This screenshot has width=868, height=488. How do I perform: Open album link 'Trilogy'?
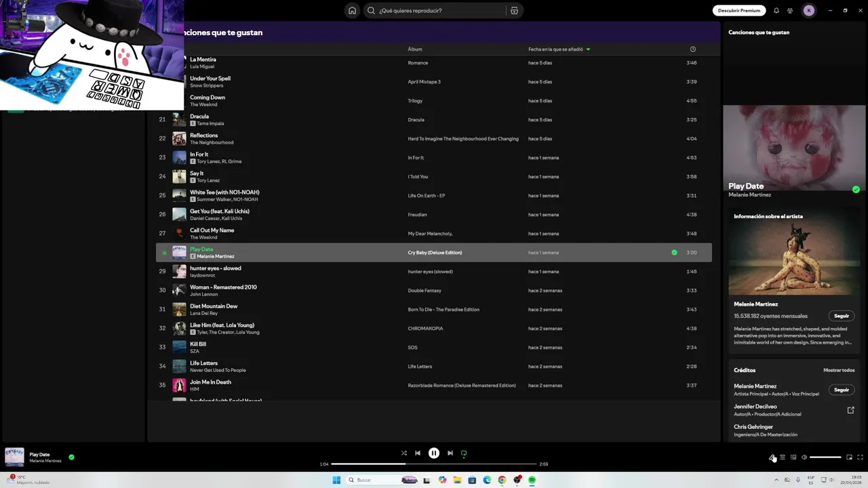[415, 100]
